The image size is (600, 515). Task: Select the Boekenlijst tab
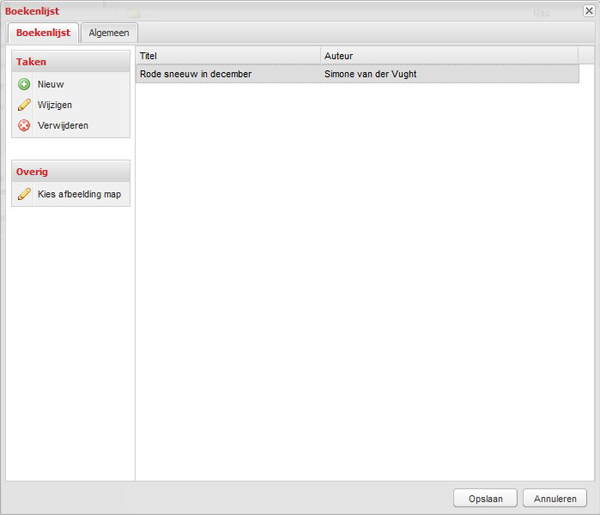pos(43,33)
